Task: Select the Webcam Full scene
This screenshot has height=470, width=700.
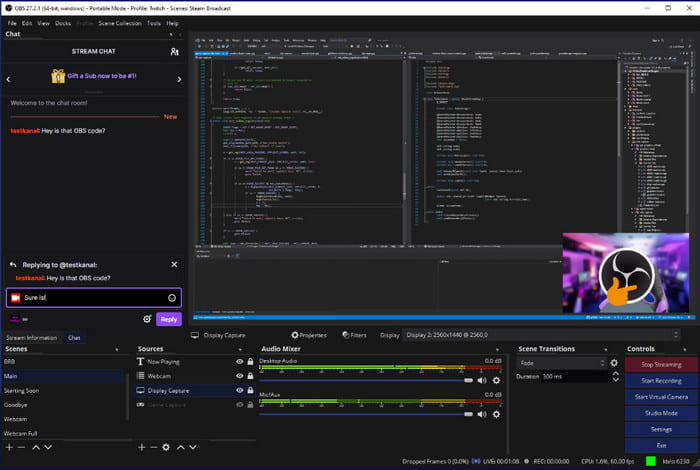Action: [62, 433]
